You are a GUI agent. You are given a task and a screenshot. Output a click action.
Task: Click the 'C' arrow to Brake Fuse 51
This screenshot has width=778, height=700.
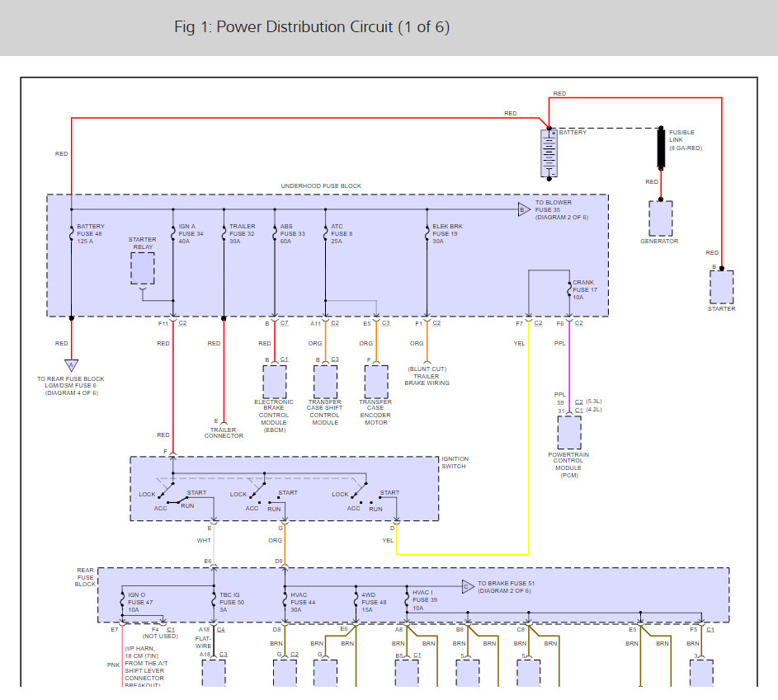point(468,587)
